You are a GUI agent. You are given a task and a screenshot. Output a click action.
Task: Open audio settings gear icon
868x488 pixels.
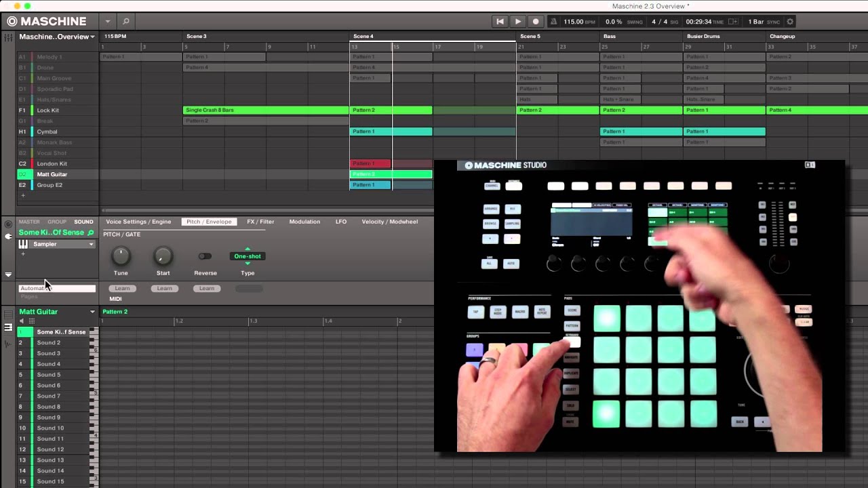(789, 22)
